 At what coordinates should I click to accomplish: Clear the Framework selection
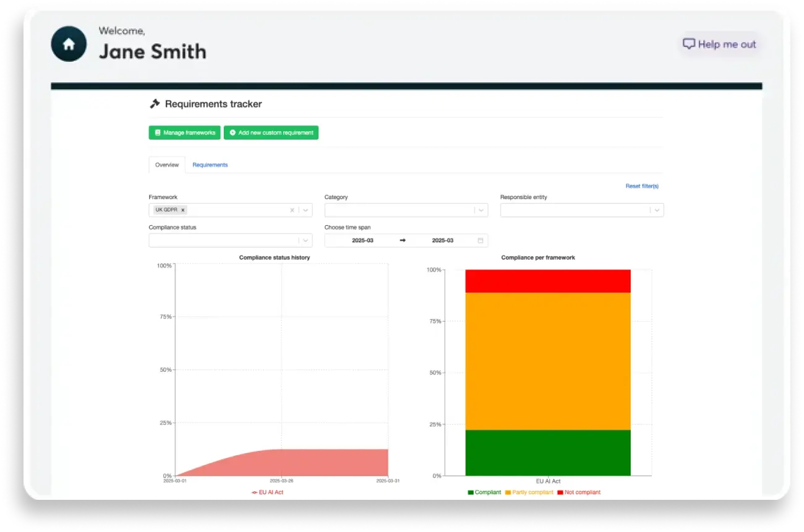click(x=293, y=210)
